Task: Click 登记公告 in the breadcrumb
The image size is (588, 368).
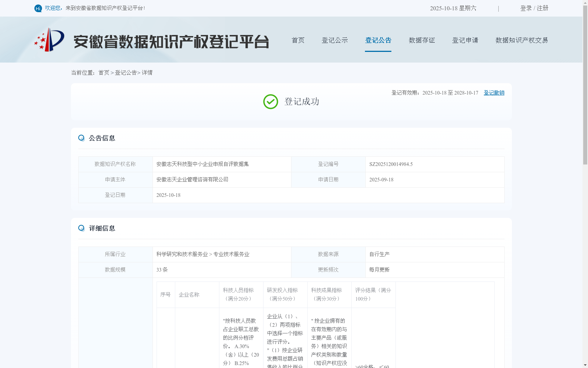Action: click(x=126, y=72)
